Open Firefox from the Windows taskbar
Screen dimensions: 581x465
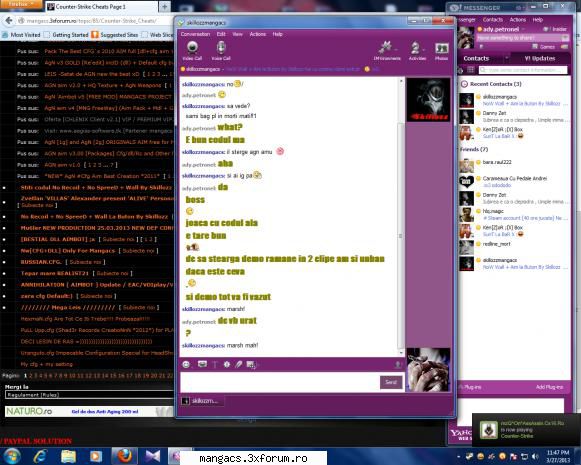pyautogui.click(x=125, y=456)
